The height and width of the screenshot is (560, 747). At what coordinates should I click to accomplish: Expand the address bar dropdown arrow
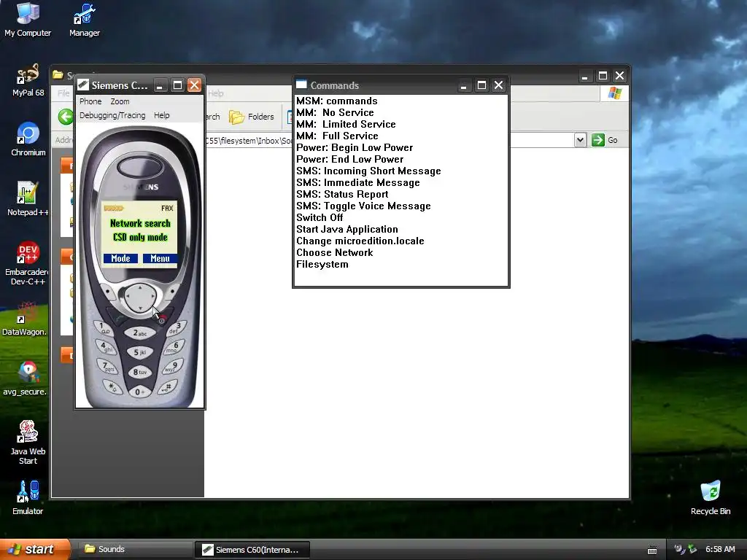pos(580,140)
